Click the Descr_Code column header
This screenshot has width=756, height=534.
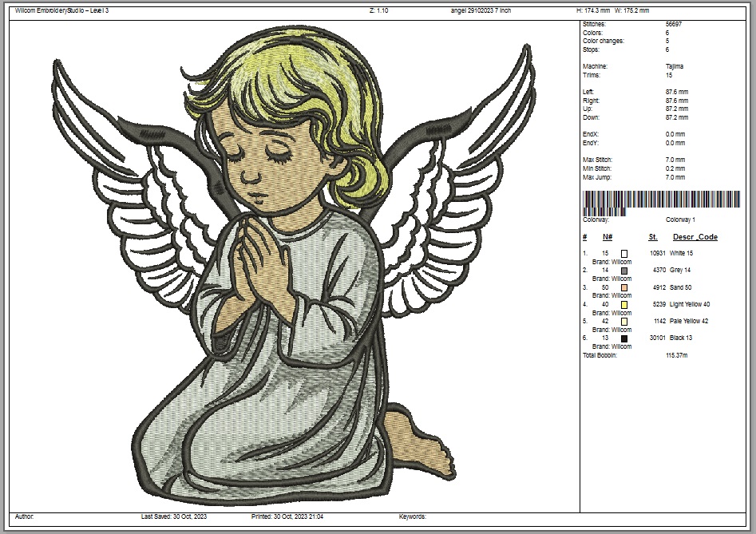click(695, 237)
